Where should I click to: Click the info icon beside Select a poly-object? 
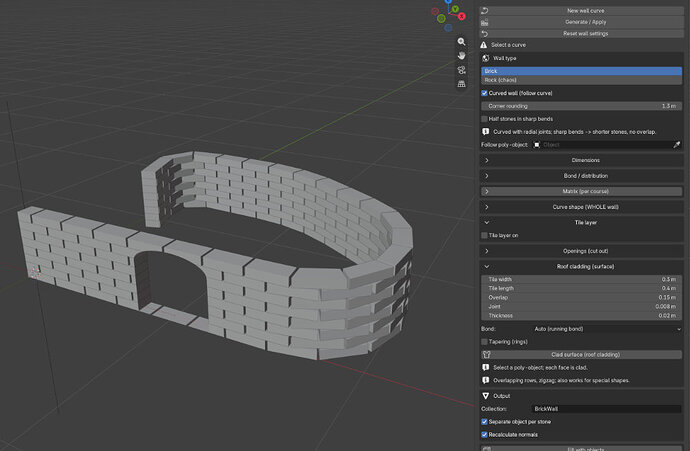point(485,367)
